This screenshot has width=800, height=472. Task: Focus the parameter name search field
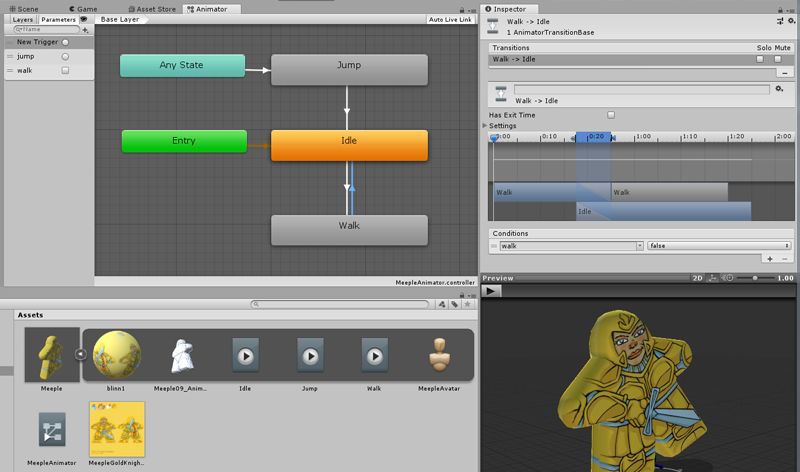click(46, 30)
